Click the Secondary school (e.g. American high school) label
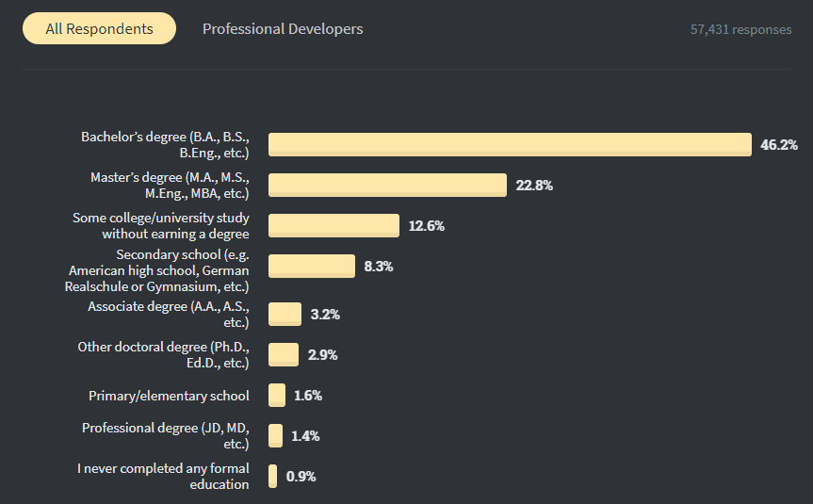813x504 pixels. pyautogui.click(x=156, y=270)
